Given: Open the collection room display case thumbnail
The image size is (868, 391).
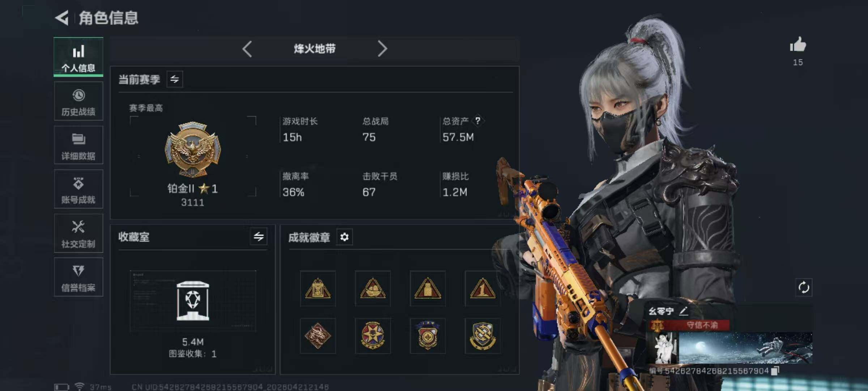Looking at the screenshot, I should 193,301.
